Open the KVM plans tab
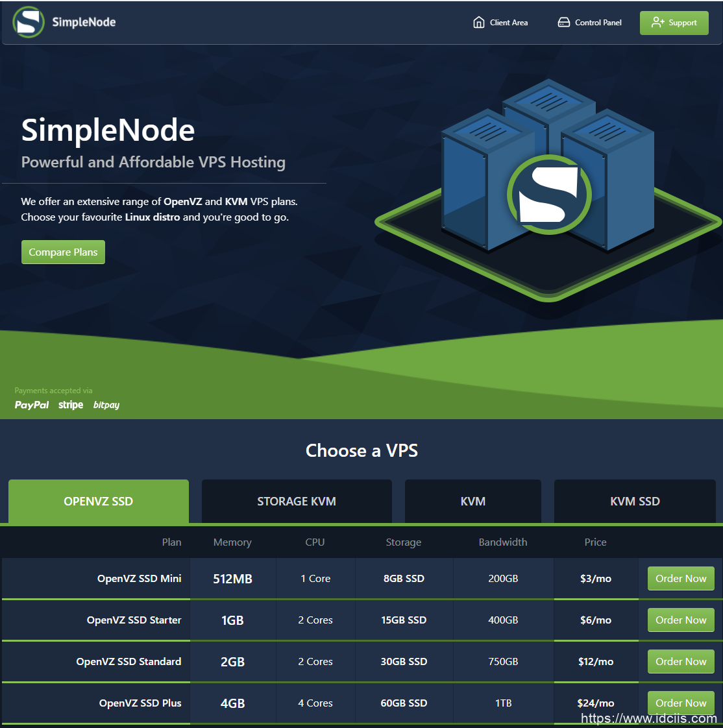This screenshot has height=728, width=723. [472, 501]
